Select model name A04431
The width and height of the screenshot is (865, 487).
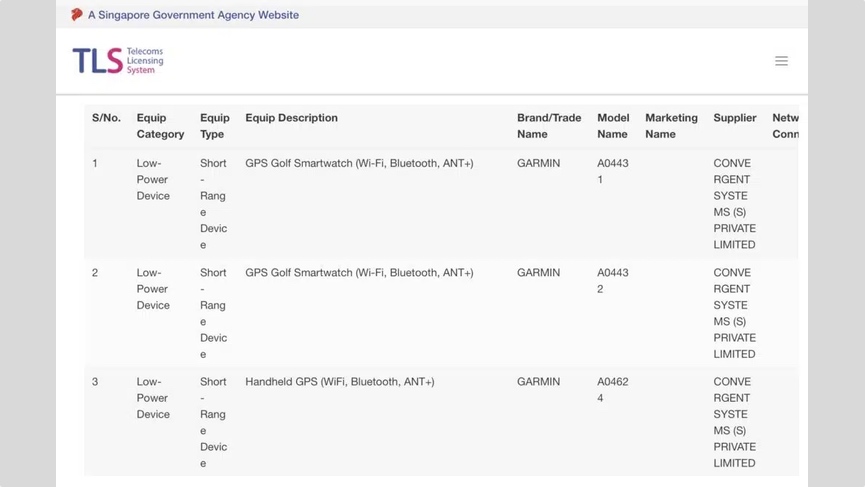(613, 171)
